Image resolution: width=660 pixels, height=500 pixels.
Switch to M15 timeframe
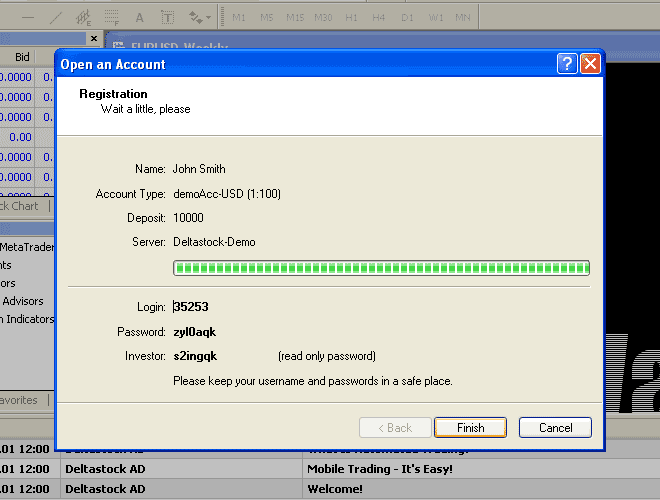coord(295,18)
